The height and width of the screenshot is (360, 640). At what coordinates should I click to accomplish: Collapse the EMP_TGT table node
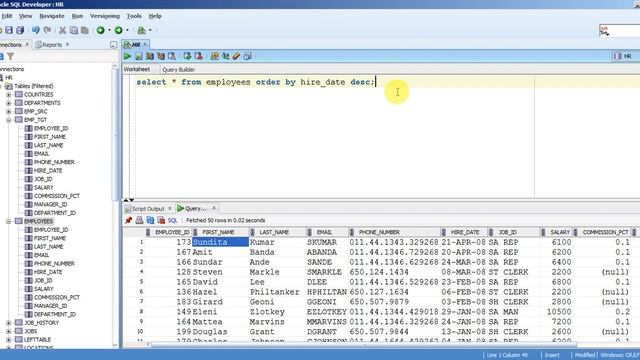click(x=9, y=120)
